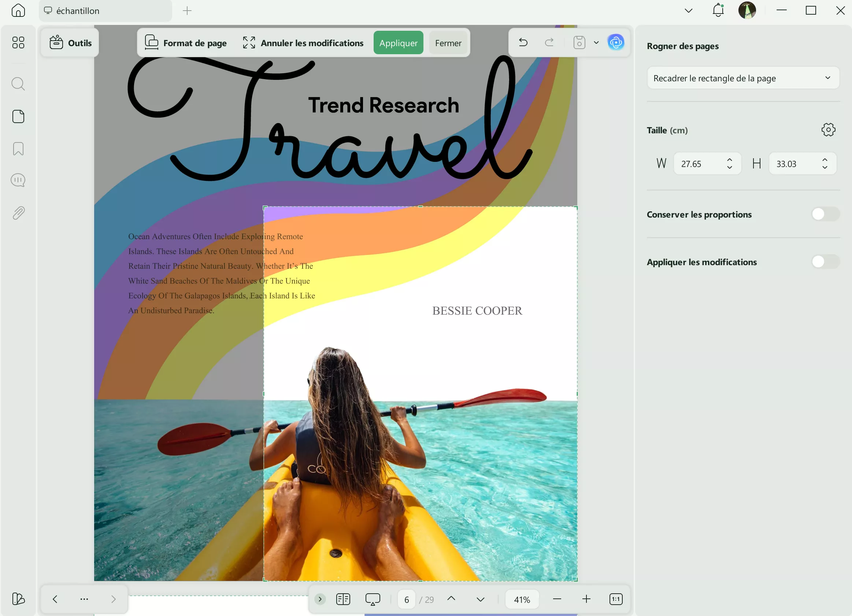The image size is (852, 616).
Task: Open the comments panel icon
Action: 18,181
